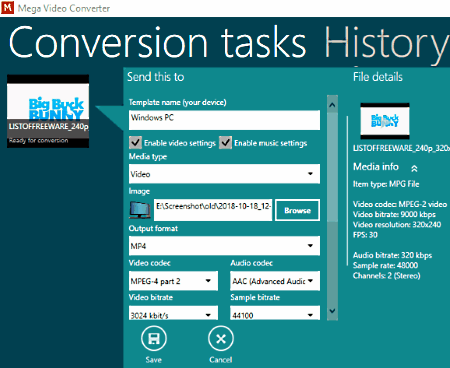Screen dimensions: 450x368
Task: Click the 'FPS: 30' text
Action: click(365, 235)
